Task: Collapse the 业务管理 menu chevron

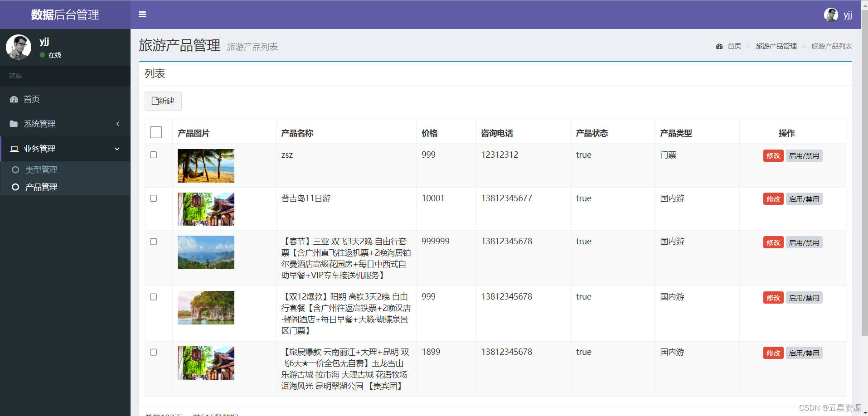Action: [117, 149]
